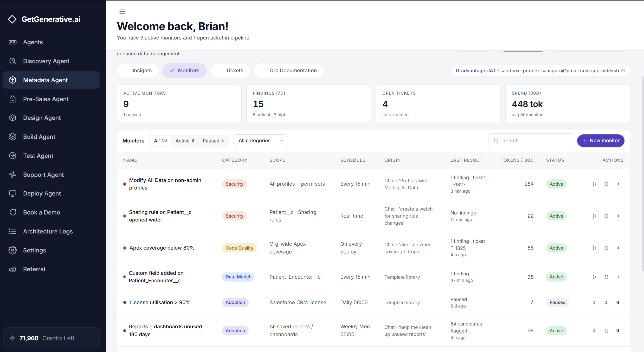Pause the Custom field added monitor

(x=607, y=277)
